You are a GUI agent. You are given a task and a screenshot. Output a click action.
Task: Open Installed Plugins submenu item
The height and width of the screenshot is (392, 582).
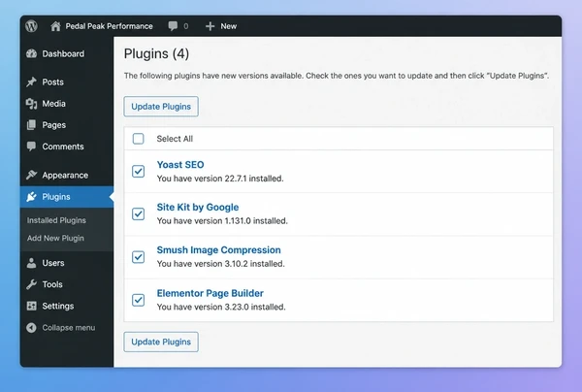[x=56, y=220]
